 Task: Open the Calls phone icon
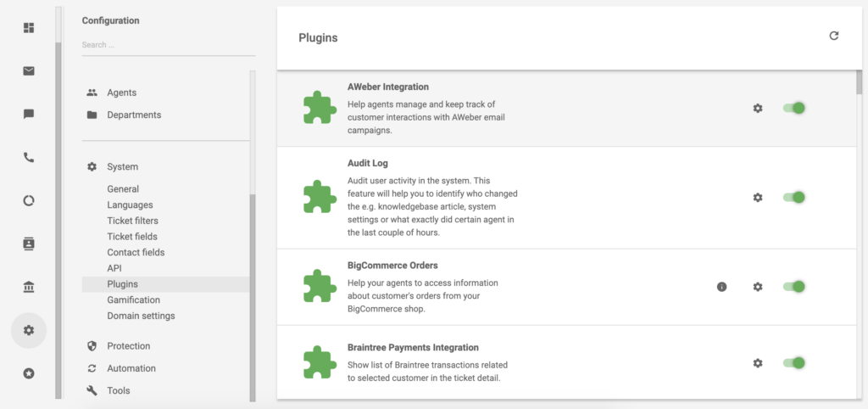point(29,157)
